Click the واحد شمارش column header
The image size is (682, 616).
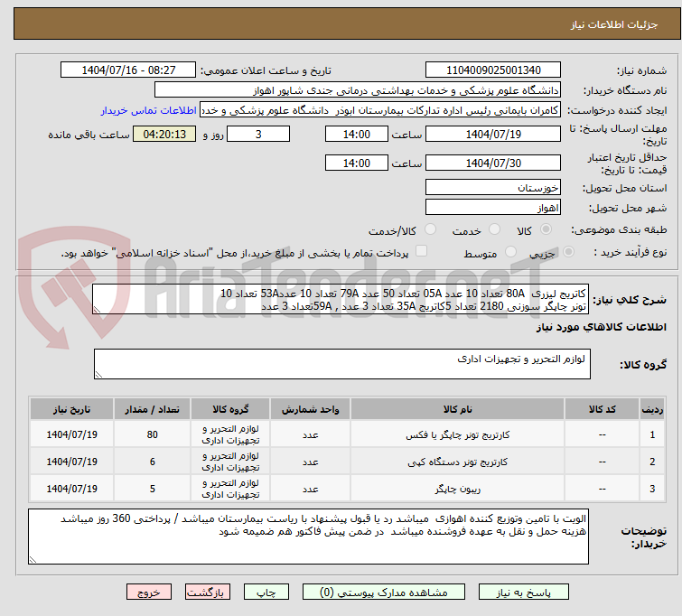click(310, 409)
